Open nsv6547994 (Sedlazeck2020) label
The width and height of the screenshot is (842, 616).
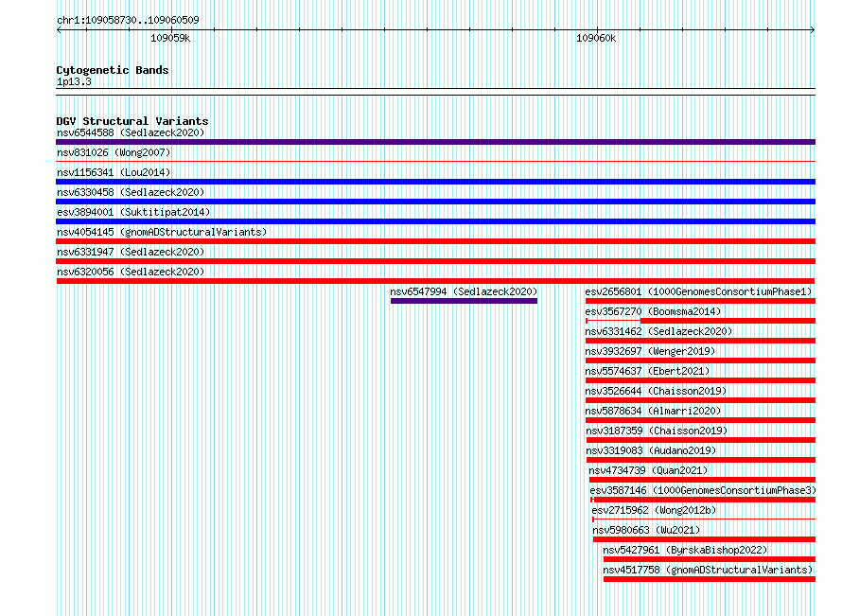(464, 291)
